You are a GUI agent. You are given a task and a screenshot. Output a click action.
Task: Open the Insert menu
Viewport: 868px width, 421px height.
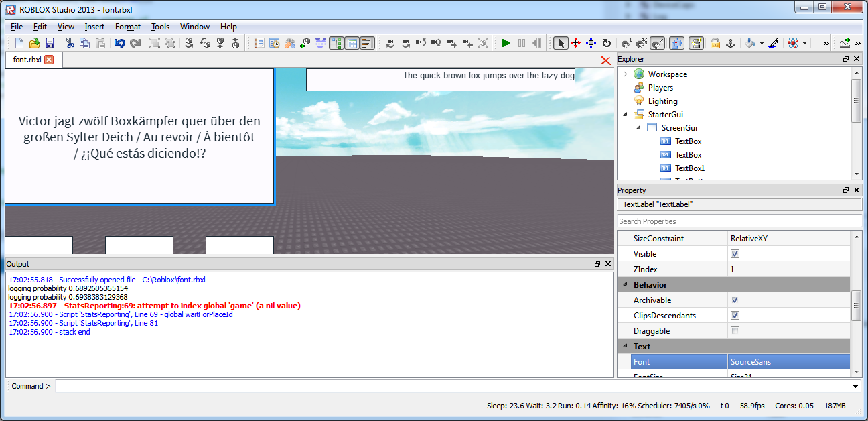point(94,27)
